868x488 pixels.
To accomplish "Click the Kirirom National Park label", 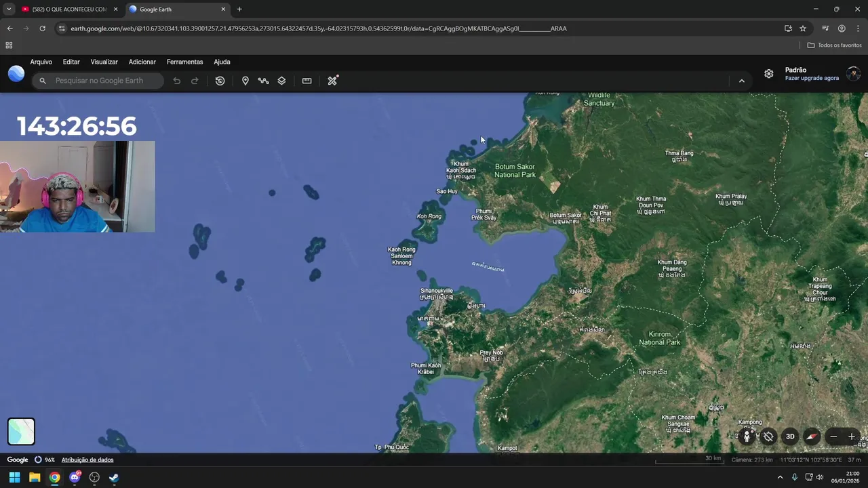I will pyautogui.click(x=659, y=338).
